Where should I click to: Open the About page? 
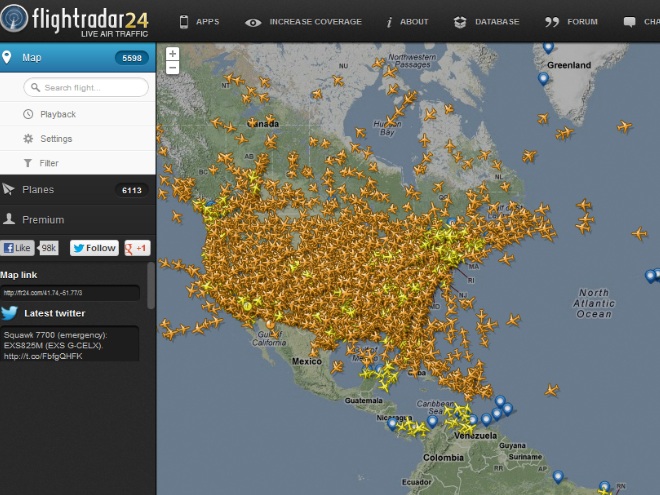coord(407,21)
